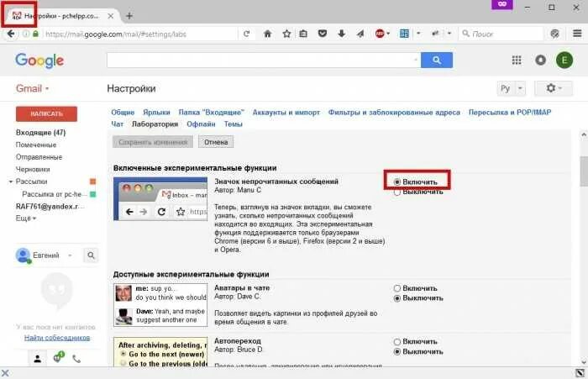The height and width of the screenshot is (379, 588).
Task: Switch to the Офлайн settings tab
Action: click(x=201, y=124)
